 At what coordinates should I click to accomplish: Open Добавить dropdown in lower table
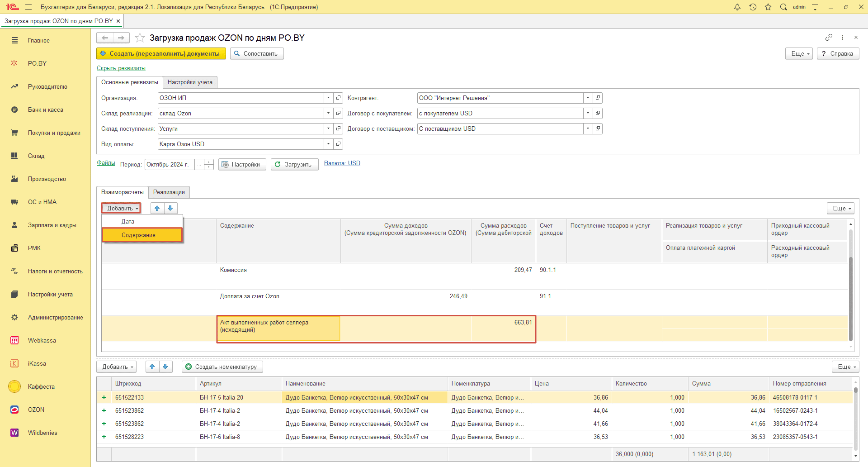tap(117, 367)
